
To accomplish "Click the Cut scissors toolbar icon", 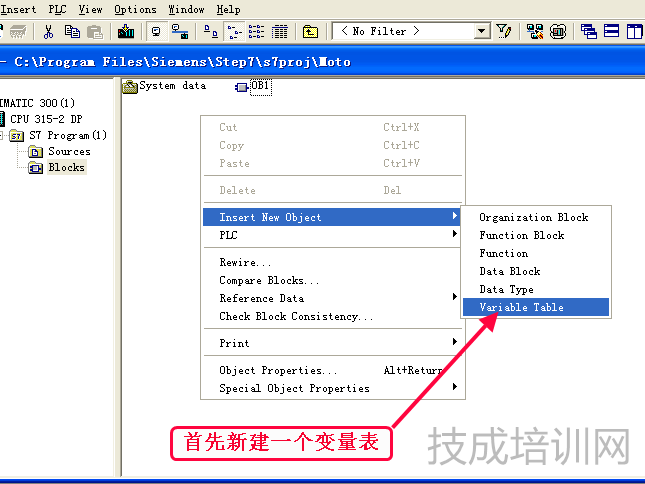I will pos(47,31).
